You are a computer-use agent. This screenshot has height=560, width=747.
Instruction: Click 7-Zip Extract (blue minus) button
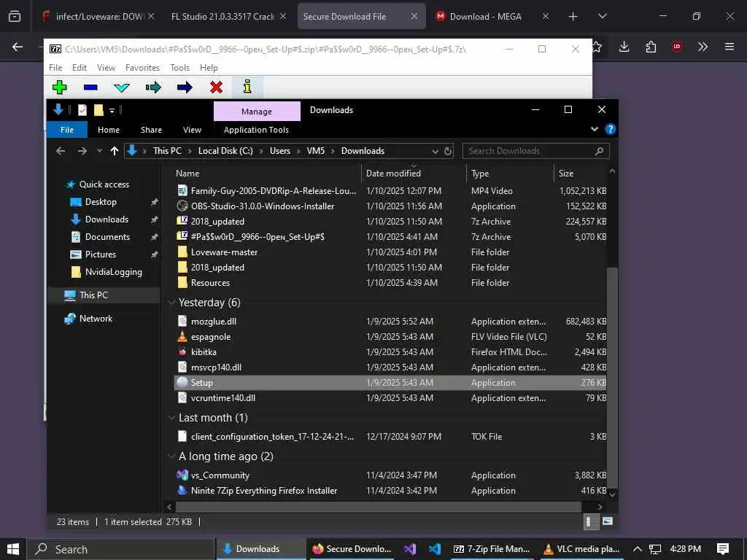(90, 87)
